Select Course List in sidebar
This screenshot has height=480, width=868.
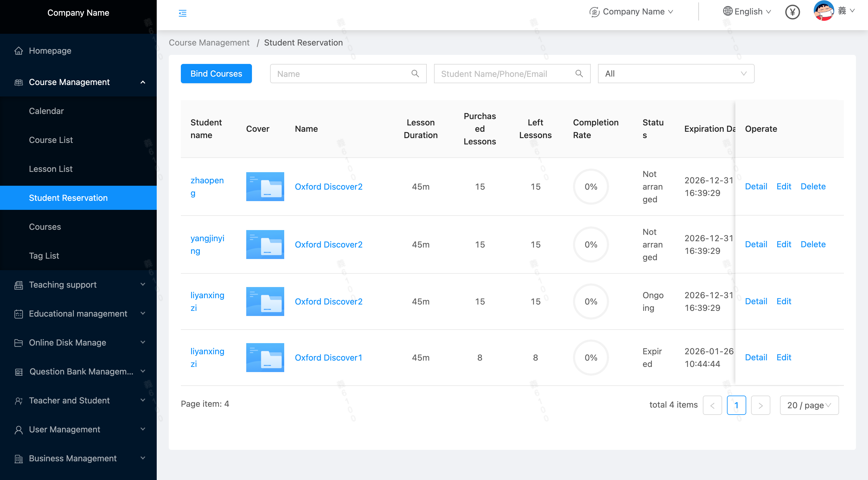[51, 140]
